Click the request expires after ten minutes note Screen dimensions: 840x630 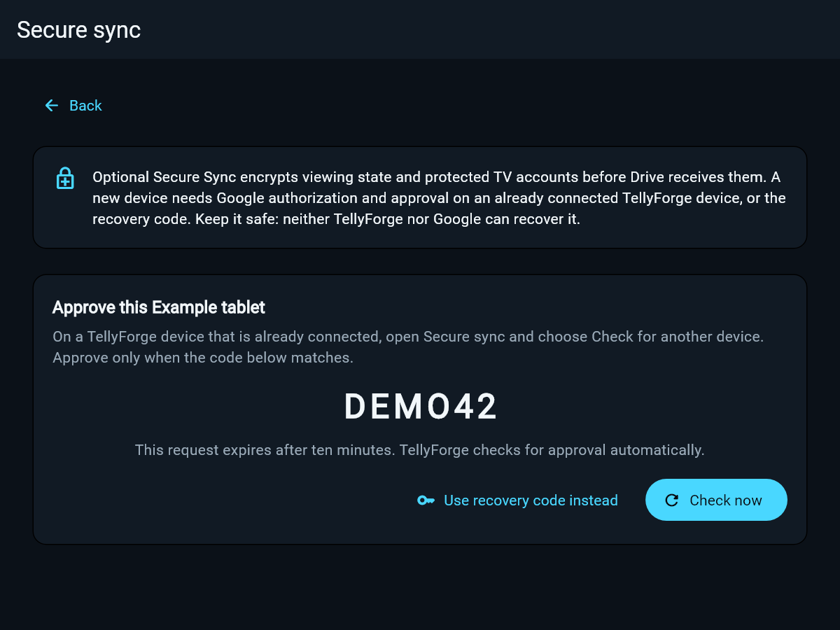(420, 450)
